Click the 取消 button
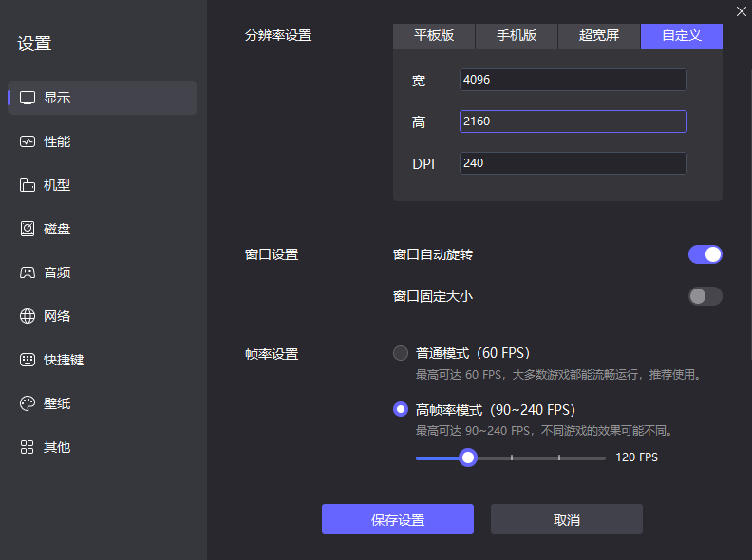 pos(567,519)
